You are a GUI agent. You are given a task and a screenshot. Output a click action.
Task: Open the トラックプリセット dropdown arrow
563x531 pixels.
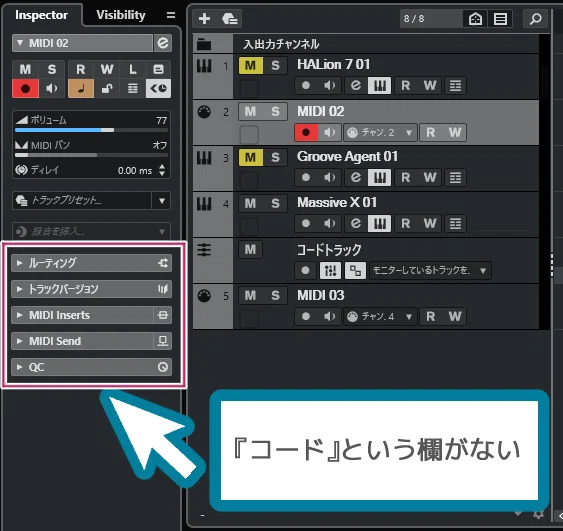[162, 200]
